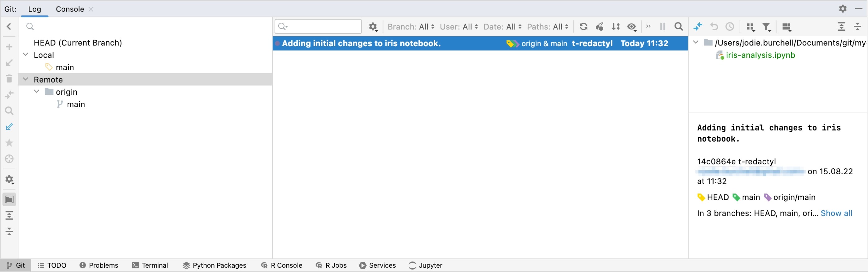Open search in the commit log
The height and width of the screenshot is (272, 868).
pyautogui.click(x=679, y=26)
